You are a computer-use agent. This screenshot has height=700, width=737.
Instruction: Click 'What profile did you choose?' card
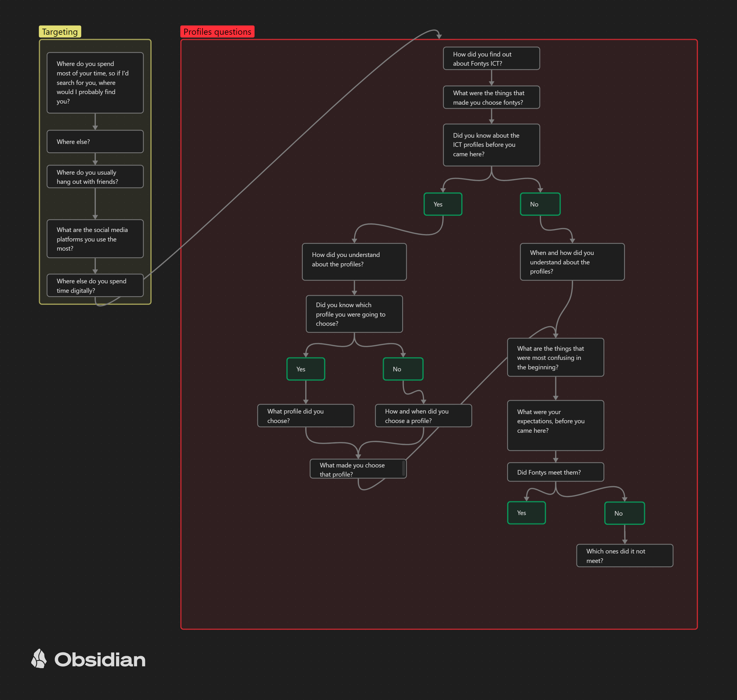[306, 415]
